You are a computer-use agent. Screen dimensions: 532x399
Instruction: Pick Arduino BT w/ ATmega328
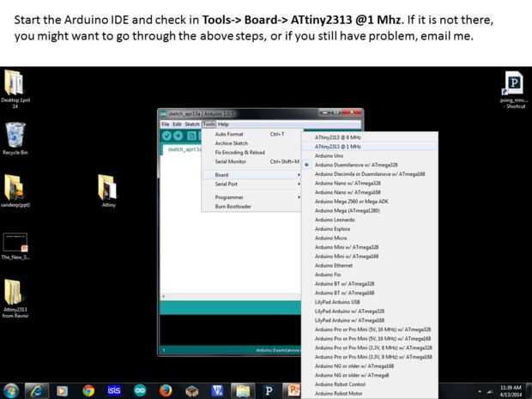[370, 284]
